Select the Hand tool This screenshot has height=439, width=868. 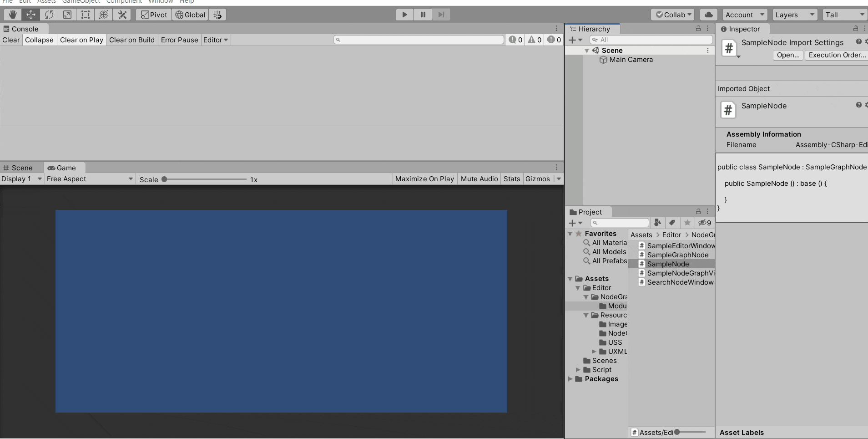pos(12,15)
